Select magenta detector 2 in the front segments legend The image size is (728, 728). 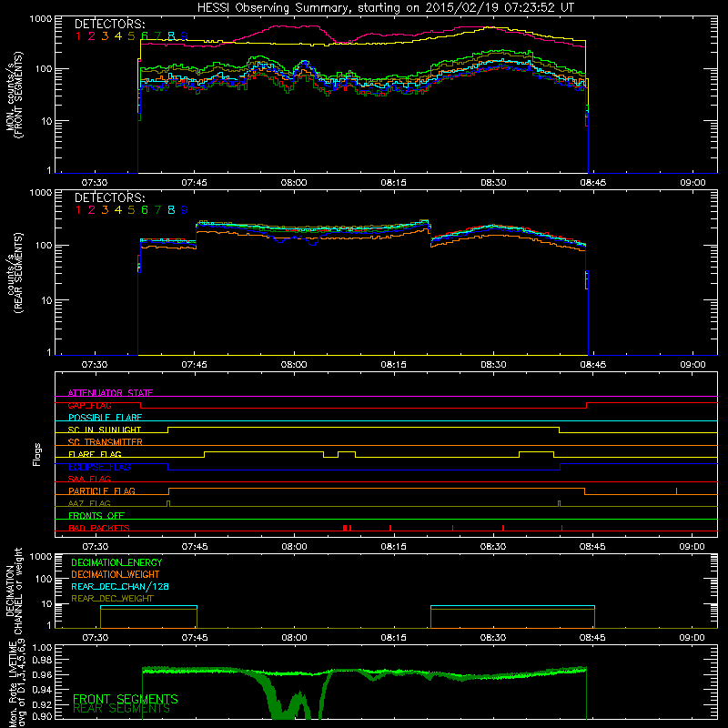coord(92,36)
